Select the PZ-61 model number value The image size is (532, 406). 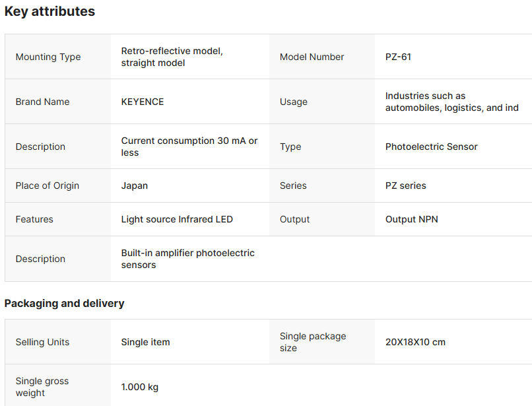pyautogui.click(x=398, y=57)
